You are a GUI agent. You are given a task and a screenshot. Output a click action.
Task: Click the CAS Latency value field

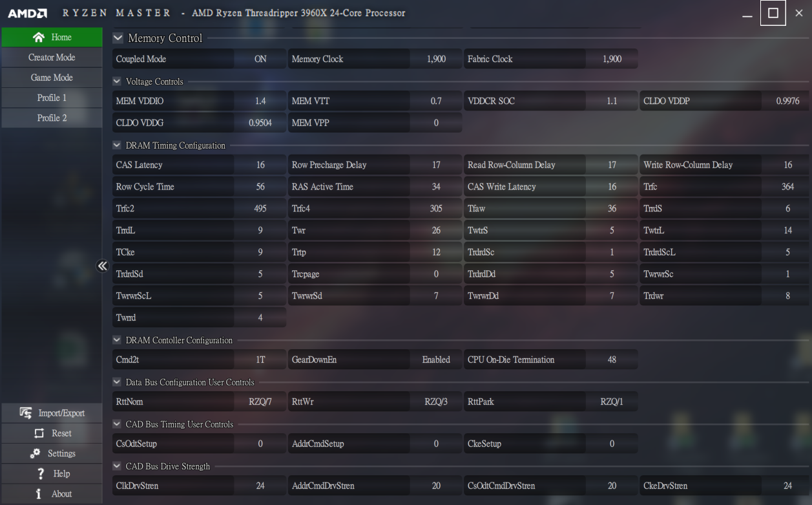[260, 165]
